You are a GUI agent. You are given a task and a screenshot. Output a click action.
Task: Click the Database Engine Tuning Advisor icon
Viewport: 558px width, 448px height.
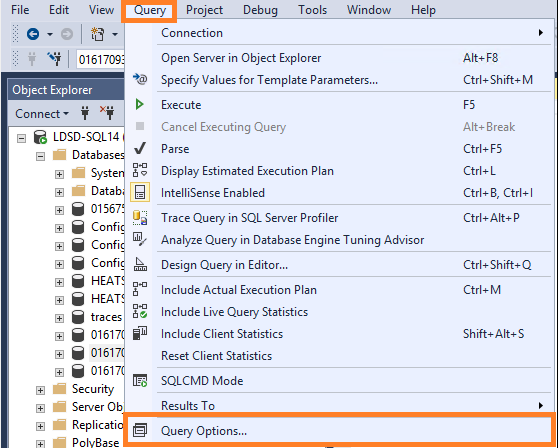(x=140, y=239)
